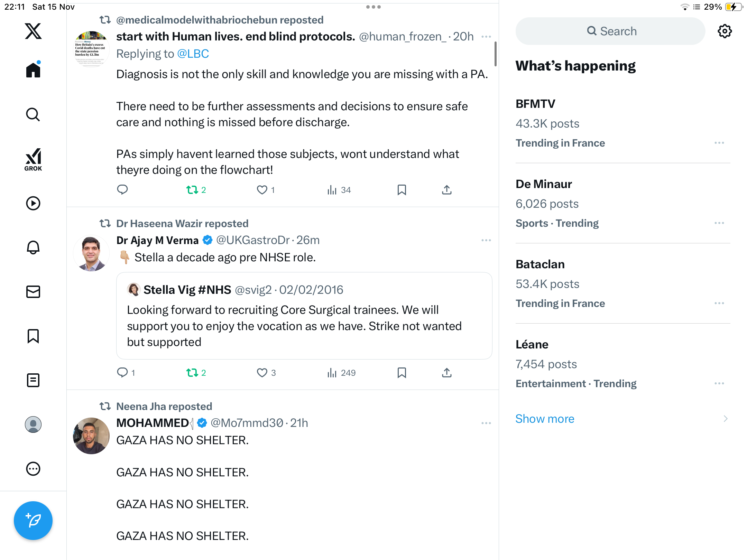Share Dr Ajay M Verma's post

446,373
